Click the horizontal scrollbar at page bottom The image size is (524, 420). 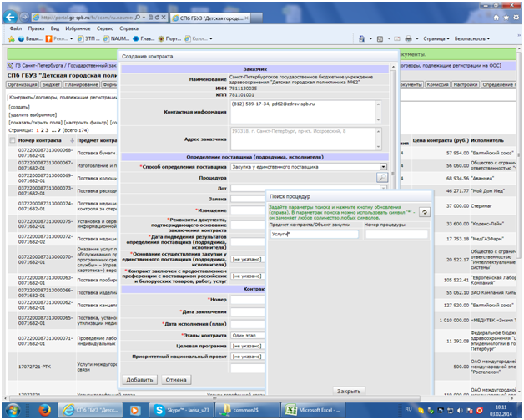click(214, 398)
